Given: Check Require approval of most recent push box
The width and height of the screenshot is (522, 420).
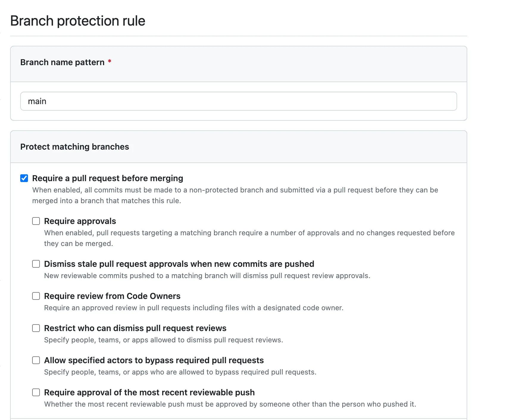Looking at the screenshot, I should point(36,392).
